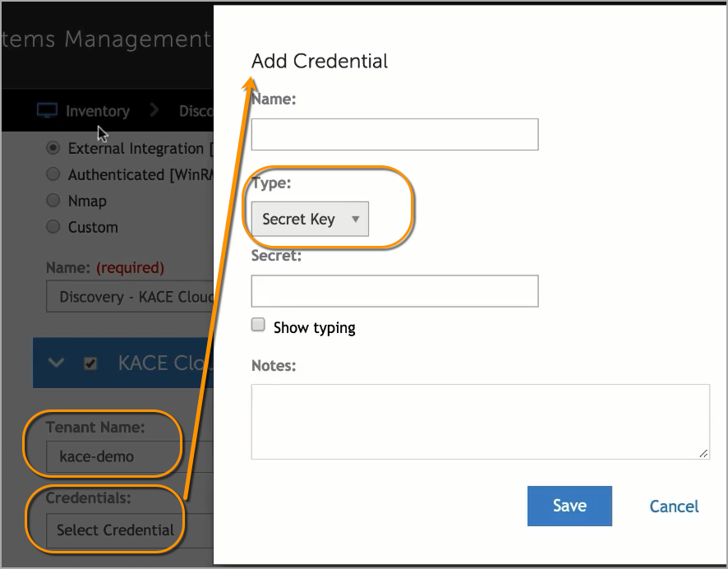Select the External Integration radio button

click(x=53, y=149)
